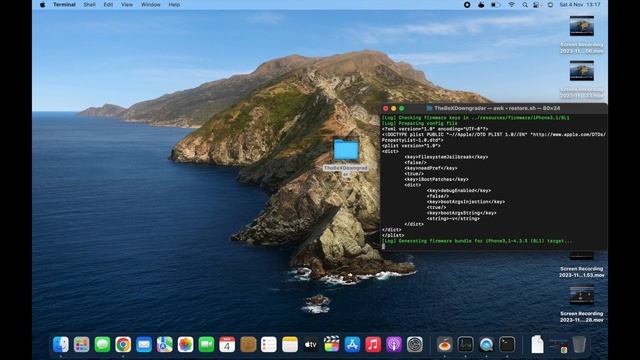Click the FilesystemJailbreak key line in Terminal
640x360 pixels.
[x=446, y=157]
